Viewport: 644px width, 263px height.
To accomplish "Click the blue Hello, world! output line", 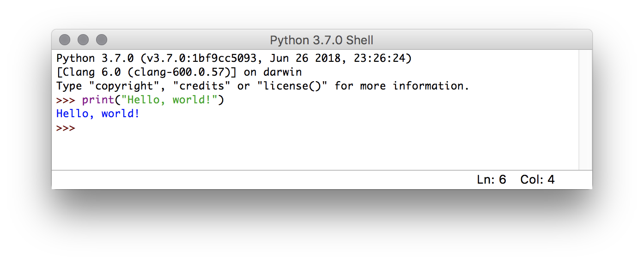I will click(x=98, y=114).
